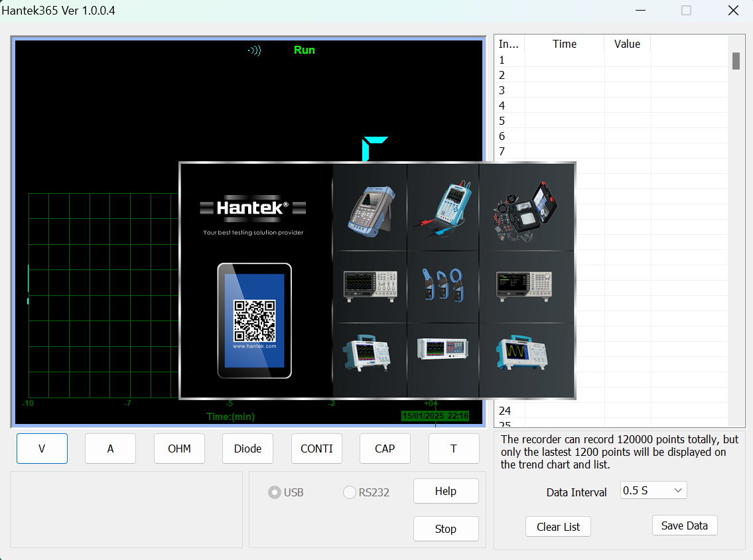This screenshot has width=753, height=560.
Task: Switch to CAP capacitance mode
Action: [x=385, y=448]
